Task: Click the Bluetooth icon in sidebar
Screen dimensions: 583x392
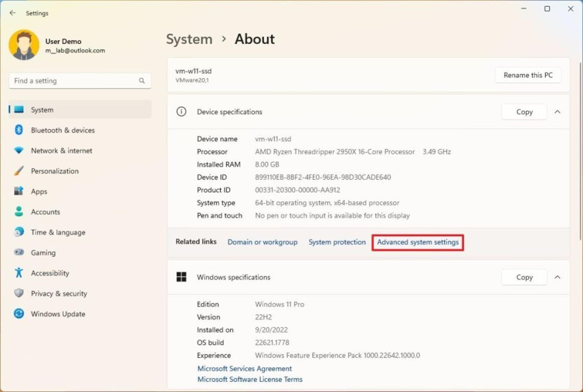Action: click(19, 130)
